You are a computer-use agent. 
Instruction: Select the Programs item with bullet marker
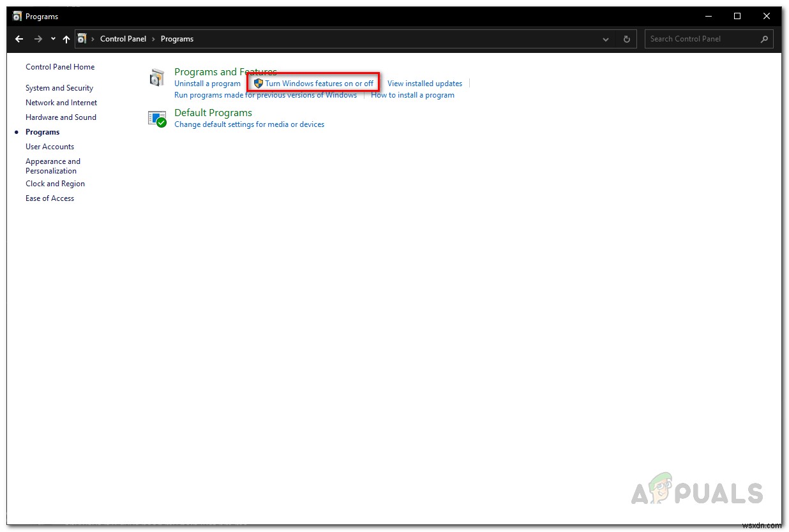(x=42, y=131)
